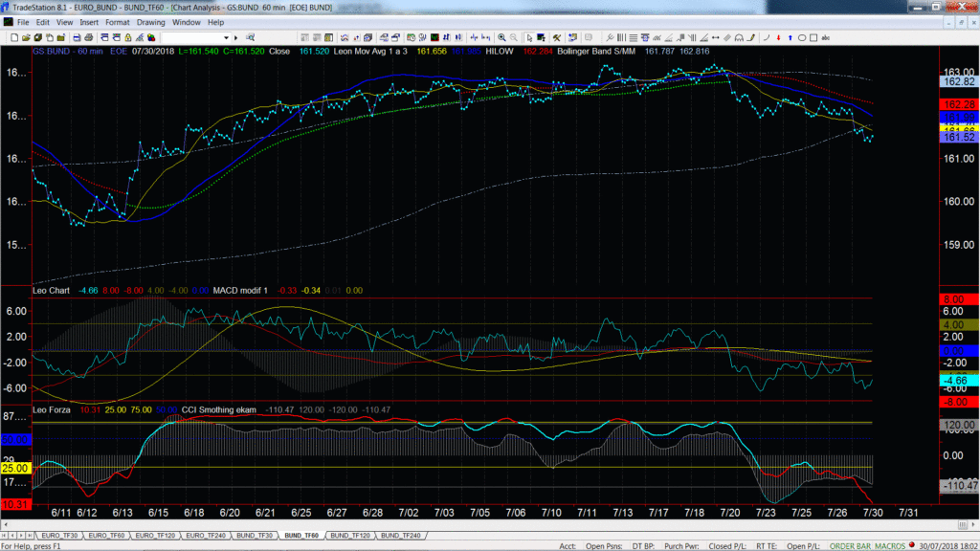The width and height of the screenshot is (980, 551).
Task: Click the red connection indicator in status bar
Action: pyautogui.click(x=912, y=545)
